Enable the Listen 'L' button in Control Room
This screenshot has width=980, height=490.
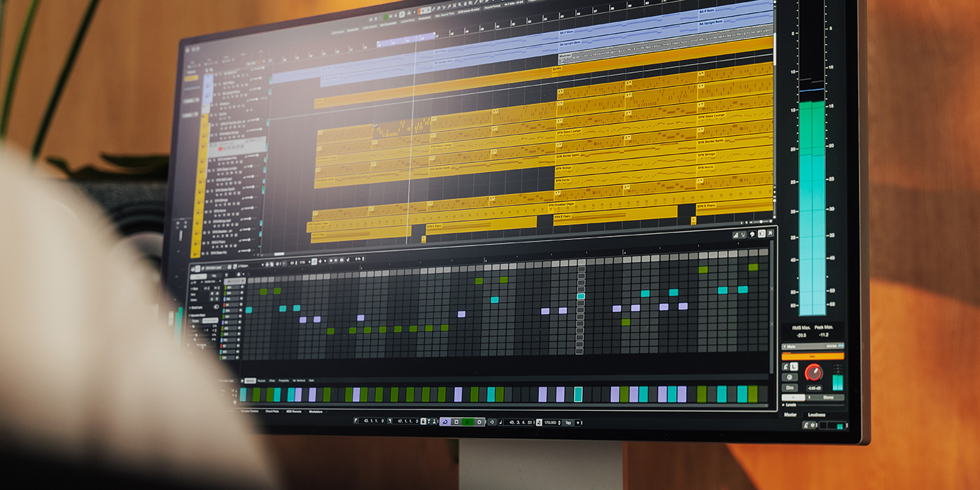794,366
